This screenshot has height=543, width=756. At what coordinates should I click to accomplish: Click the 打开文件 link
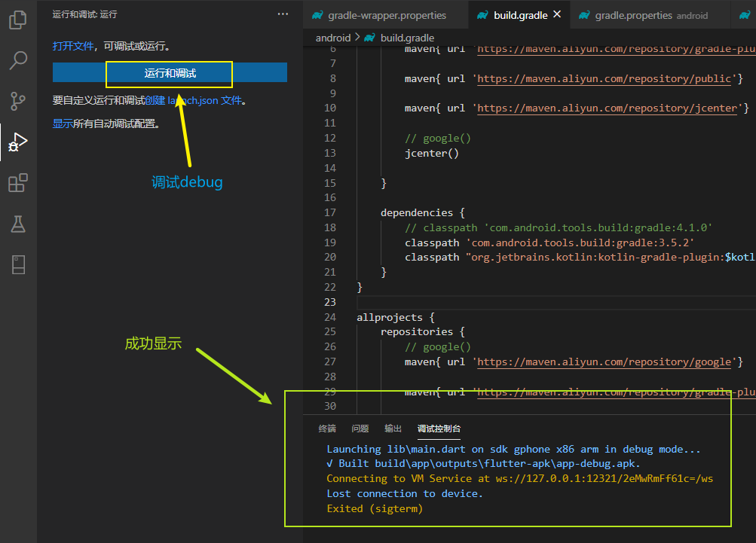(x=73, y=47)
